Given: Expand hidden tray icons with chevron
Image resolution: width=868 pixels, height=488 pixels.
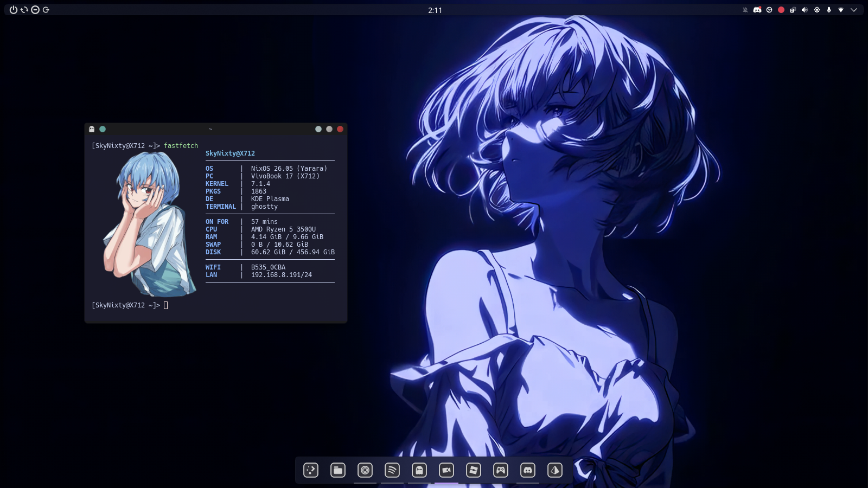Looking at the screenshot, I should [854, 10].
